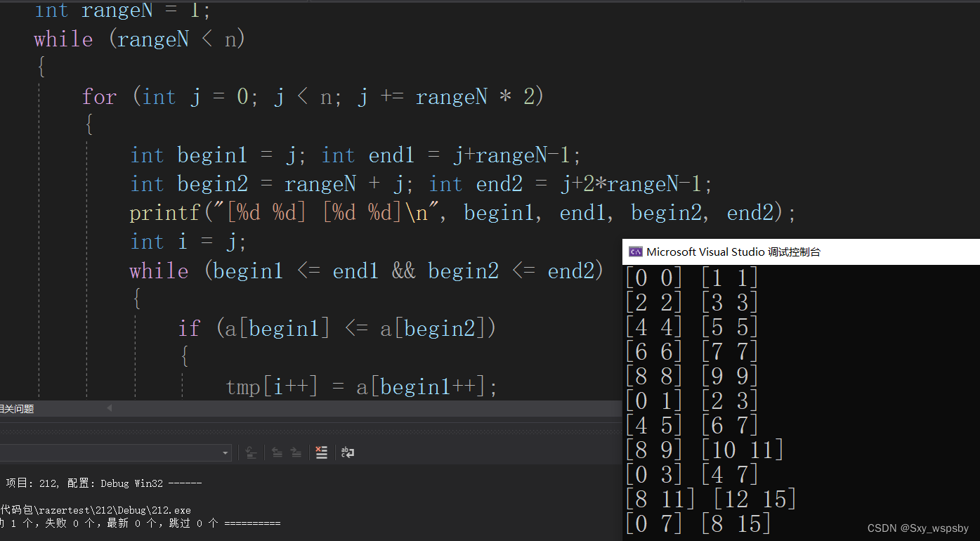Click the find message in code icon

[x=251, y=452]
